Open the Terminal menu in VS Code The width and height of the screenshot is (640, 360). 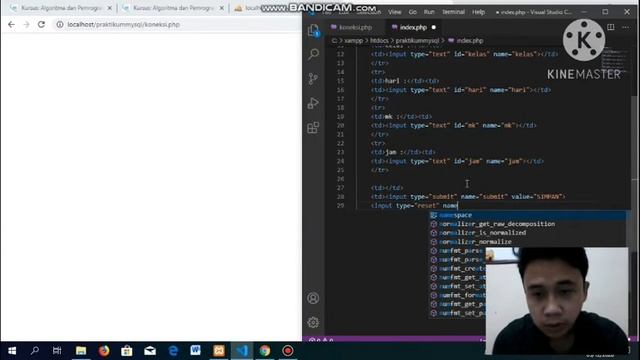453,12
